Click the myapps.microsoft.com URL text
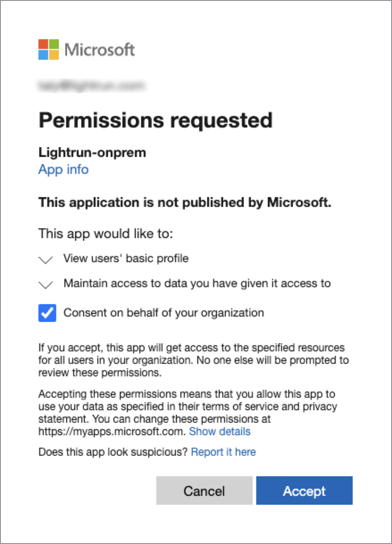 pyautogui.click(x=111, y=432)
